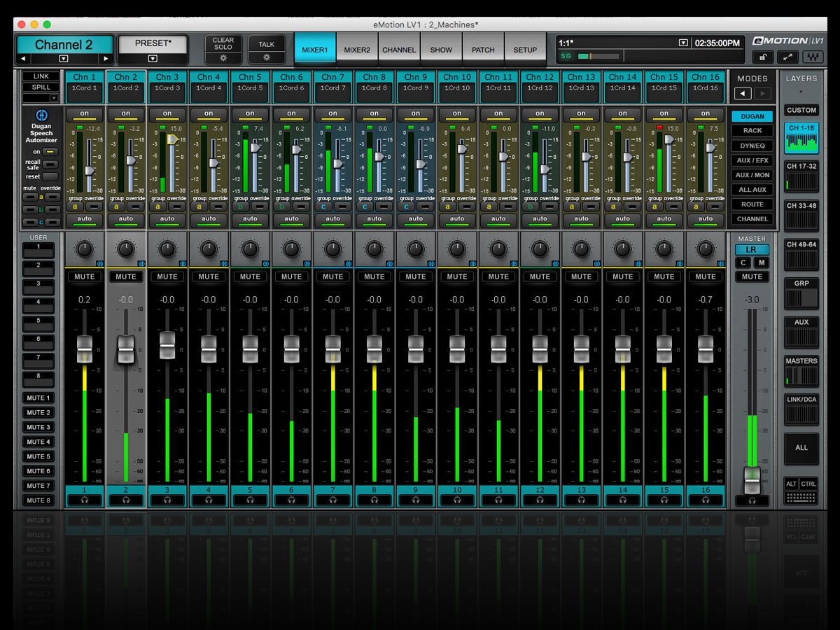Toggle Chn 7 Dugan on button
Viewport: 840px width, 630px height.
(x=333, y=113)
